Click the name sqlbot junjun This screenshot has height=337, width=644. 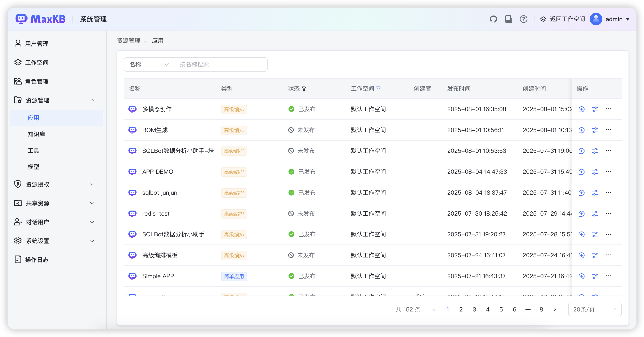160,193
